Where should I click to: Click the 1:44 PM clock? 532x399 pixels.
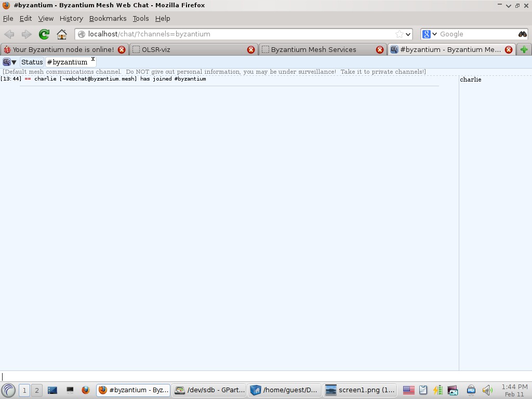pos(514,387)
